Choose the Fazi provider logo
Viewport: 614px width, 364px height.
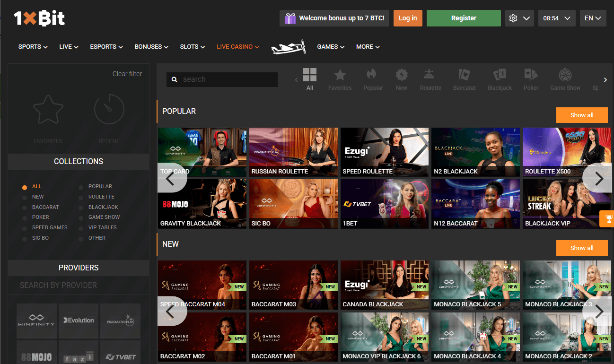(x=79, y=357)
